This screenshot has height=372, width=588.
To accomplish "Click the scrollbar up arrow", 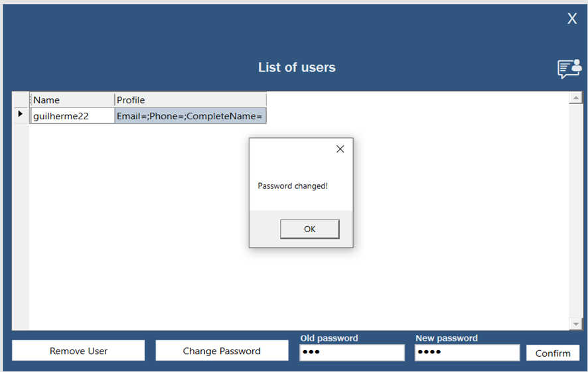I will tap(576, 98).
